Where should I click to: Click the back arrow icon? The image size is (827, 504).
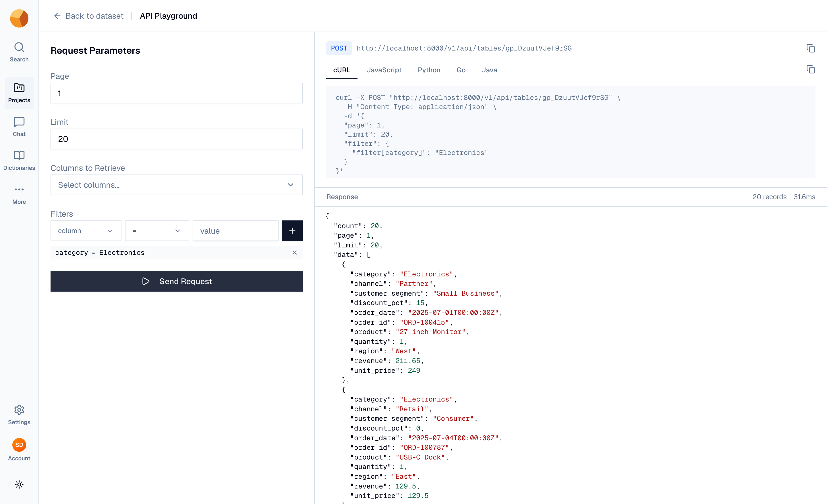coord(57,16)
